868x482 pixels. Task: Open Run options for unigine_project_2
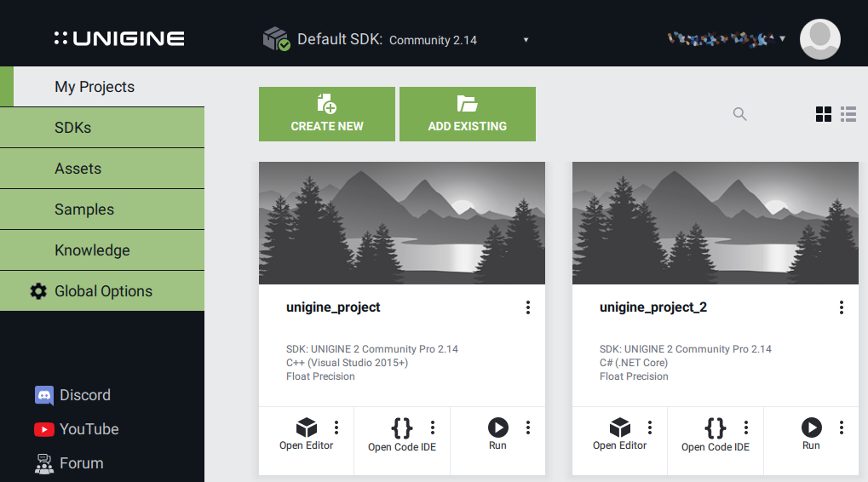coord(842,427)
